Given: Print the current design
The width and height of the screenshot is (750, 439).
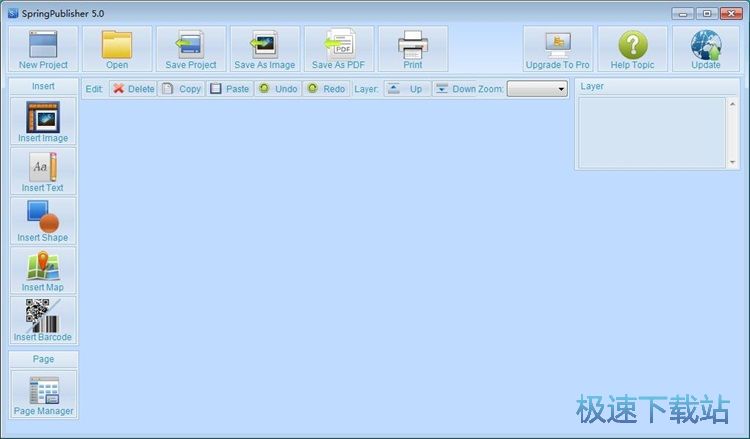Looking at the screenshot, I should pos(413,49).
